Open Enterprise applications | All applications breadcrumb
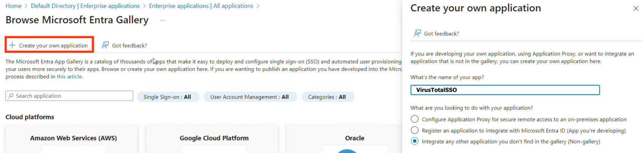The width and height of the screenshot is (644, 153). (x=201, y=6)
